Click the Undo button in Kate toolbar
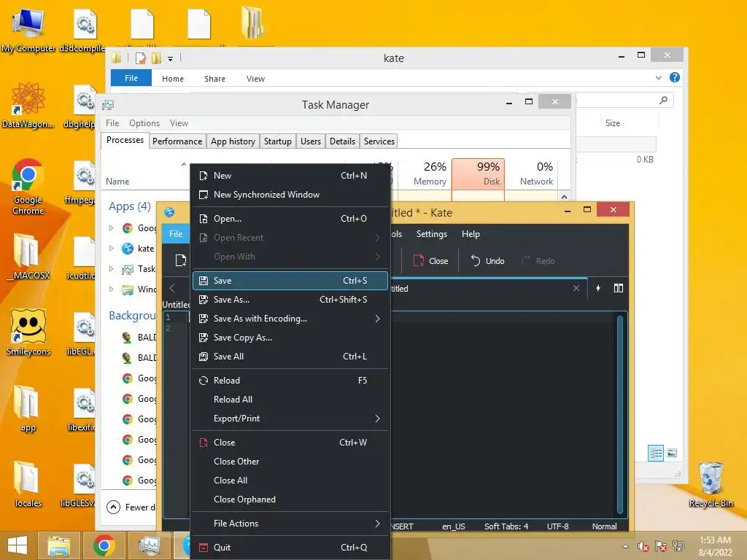Image resolution: width=747 pixels, height=560 pixels. click(487, 261)
